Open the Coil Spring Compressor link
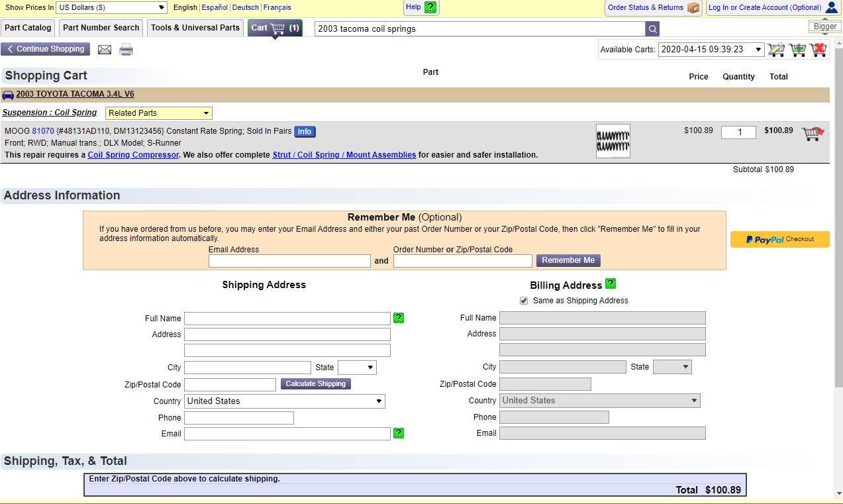Screen dimensions: 843x504 click(133, 155)
